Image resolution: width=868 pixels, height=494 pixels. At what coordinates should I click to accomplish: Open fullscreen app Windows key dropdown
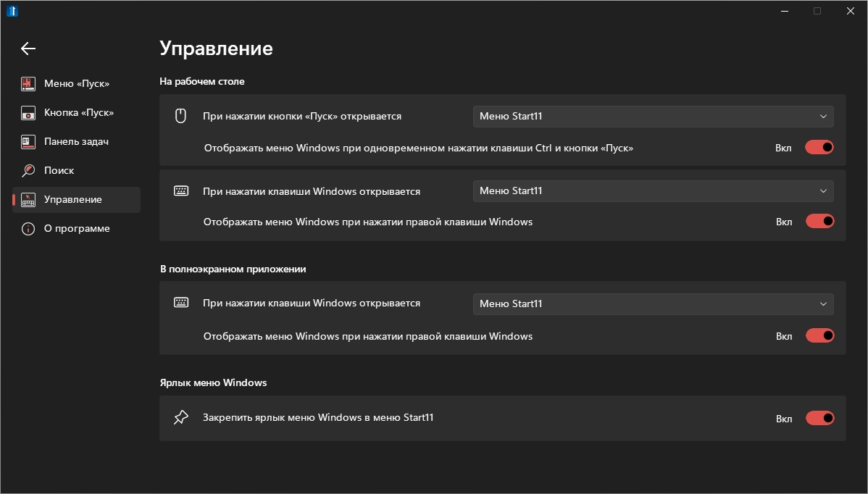pos(653,304)
